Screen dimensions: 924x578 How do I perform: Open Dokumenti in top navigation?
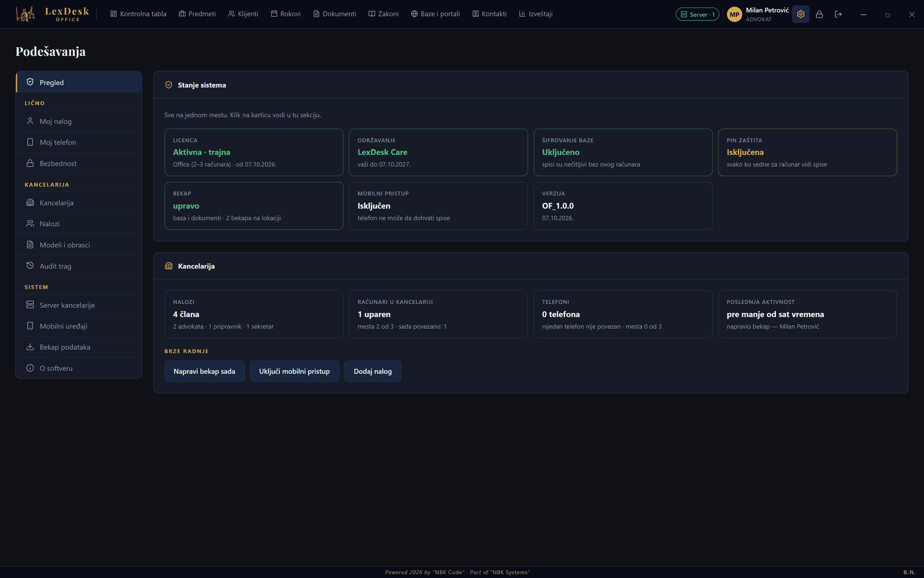(334, 14)
